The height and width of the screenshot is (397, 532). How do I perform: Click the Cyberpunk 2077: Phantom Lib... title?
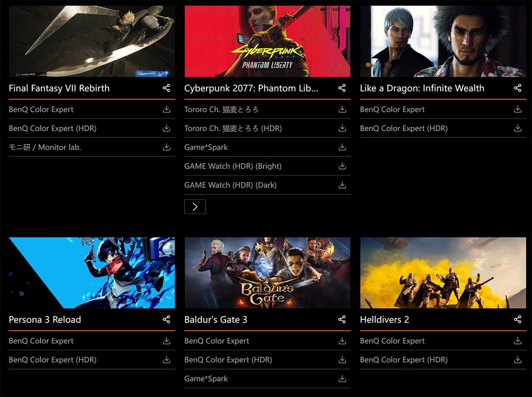click(x=251, y=88)
